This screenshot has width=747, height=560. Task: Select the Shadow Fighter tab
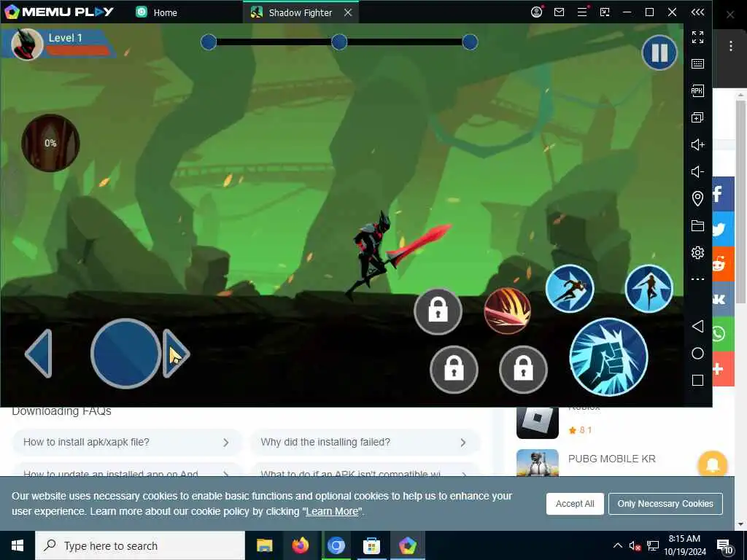(300, 12)
